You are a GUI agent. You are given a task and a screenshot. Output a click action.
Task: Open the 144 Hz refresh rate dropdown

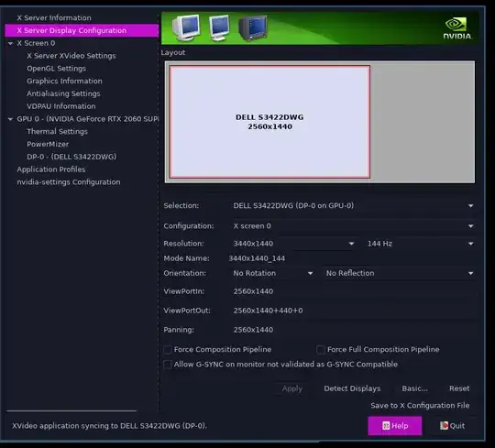(420, 244)
